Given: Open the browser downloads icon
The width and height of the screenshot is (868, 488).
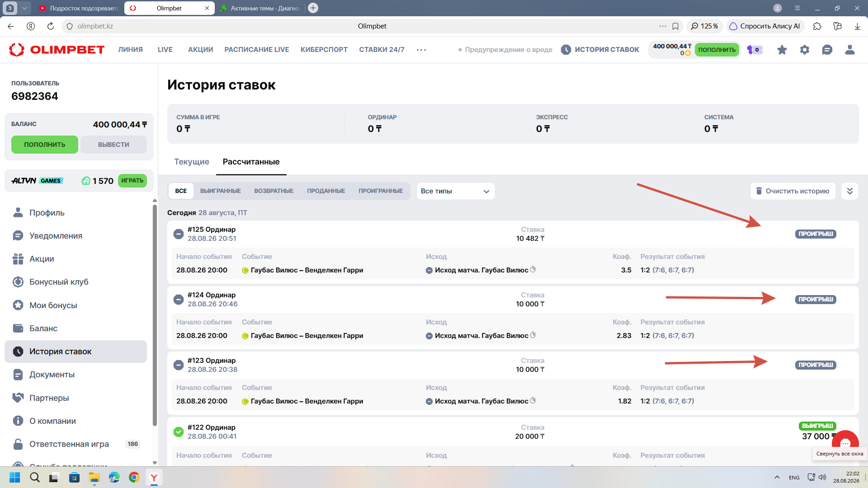Looking at the screenshot, I should 857,26.
